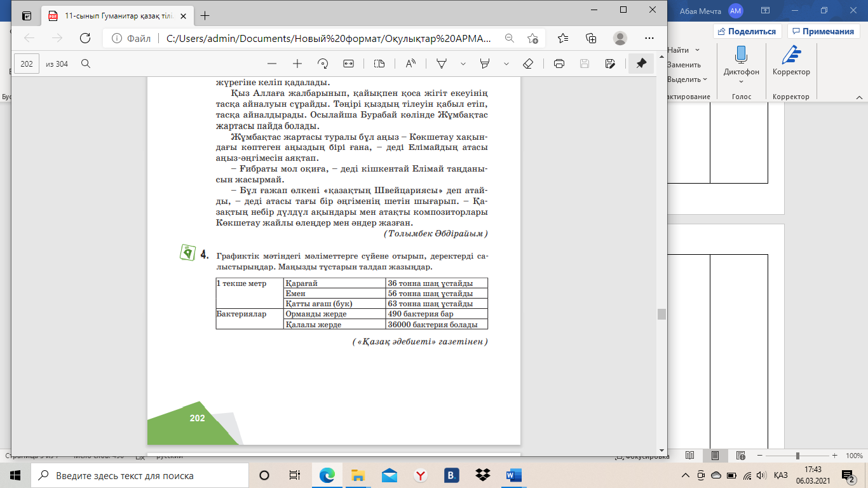Screen dimensions: 868x488
Task: Fit the PDF to page width
Action: [348, 64]
